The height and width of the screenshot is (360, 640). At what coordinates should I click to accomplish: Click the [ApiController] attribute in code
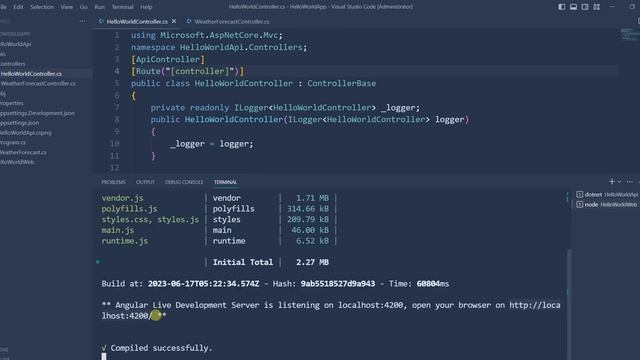(168, 60)
